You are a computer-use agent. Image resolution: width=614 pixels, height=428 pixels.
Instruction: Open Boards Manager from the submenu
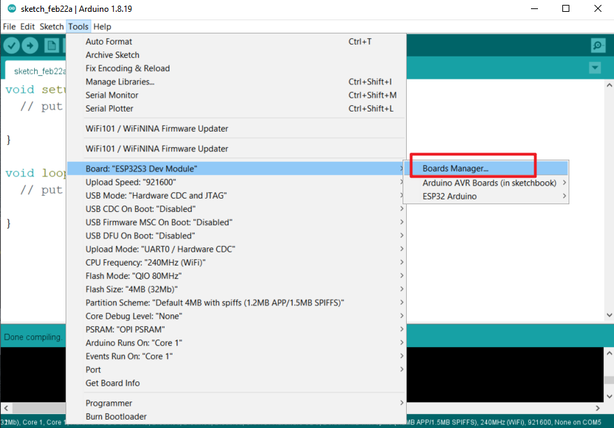click(x=472, y=168)
